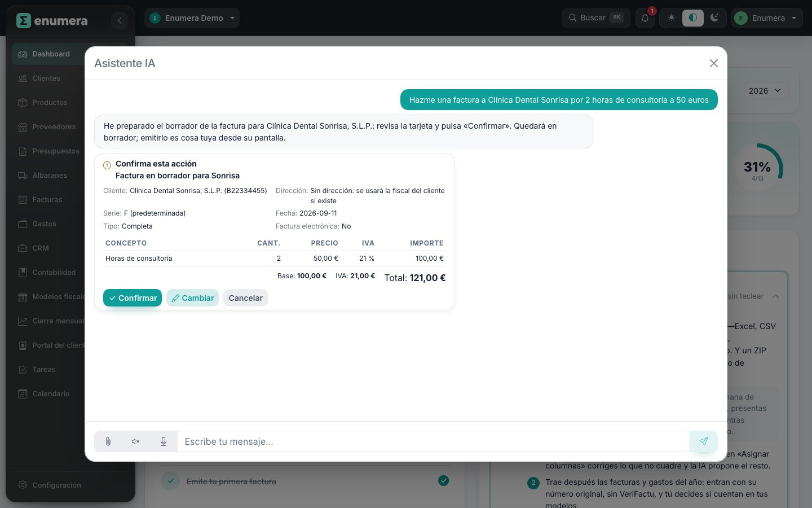Close the Asistente IA dialog
Viewport: 812px width, 508px height.
714,63
